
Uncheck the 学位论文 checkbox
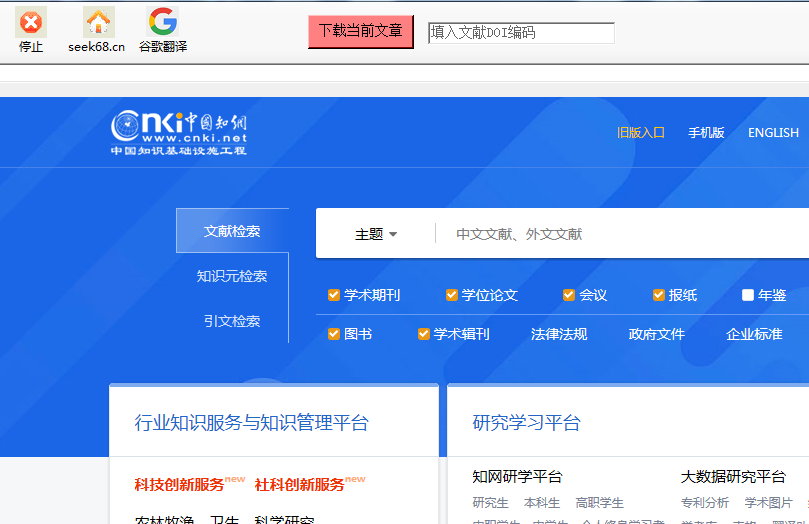tap(451, 295)
